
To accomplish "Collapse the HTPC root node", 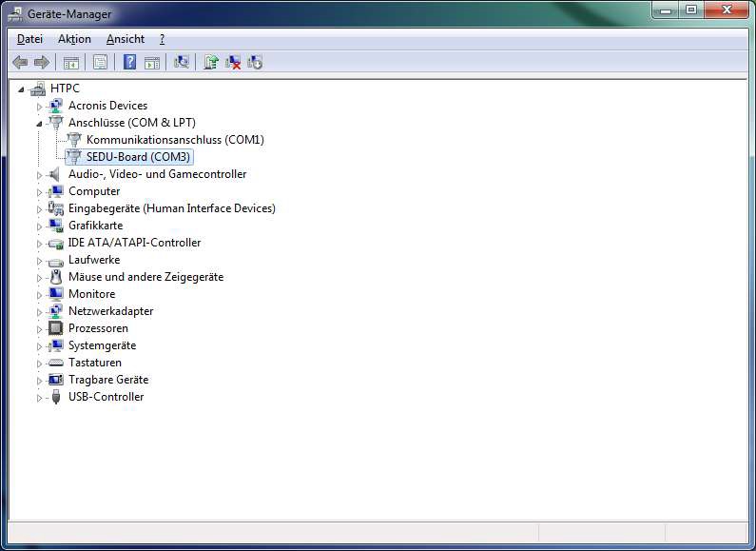I will [21, 89].
